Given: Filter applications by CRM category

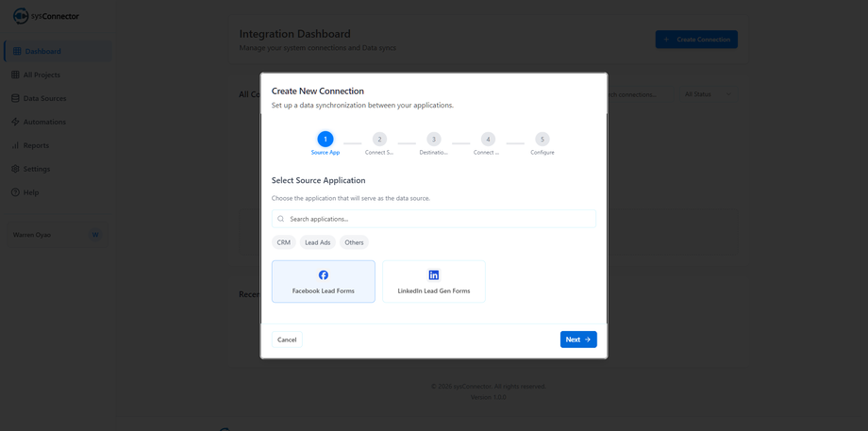Looking at the screenshot, I should tap(284, 242).
